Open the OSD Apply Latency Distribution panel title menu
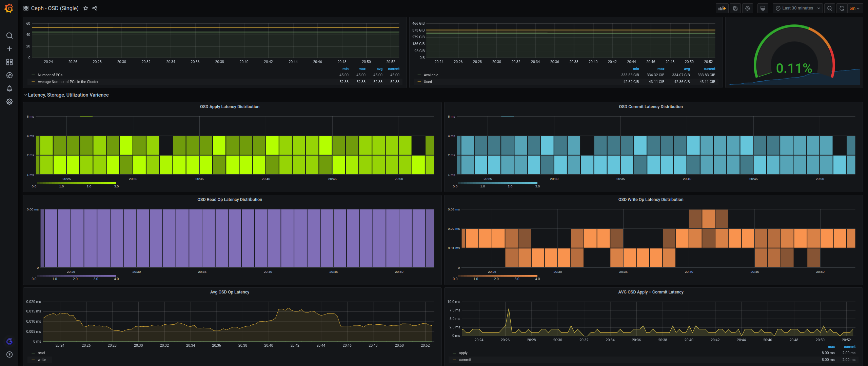This screenshot has height=366, width=868. coord(230,107)
